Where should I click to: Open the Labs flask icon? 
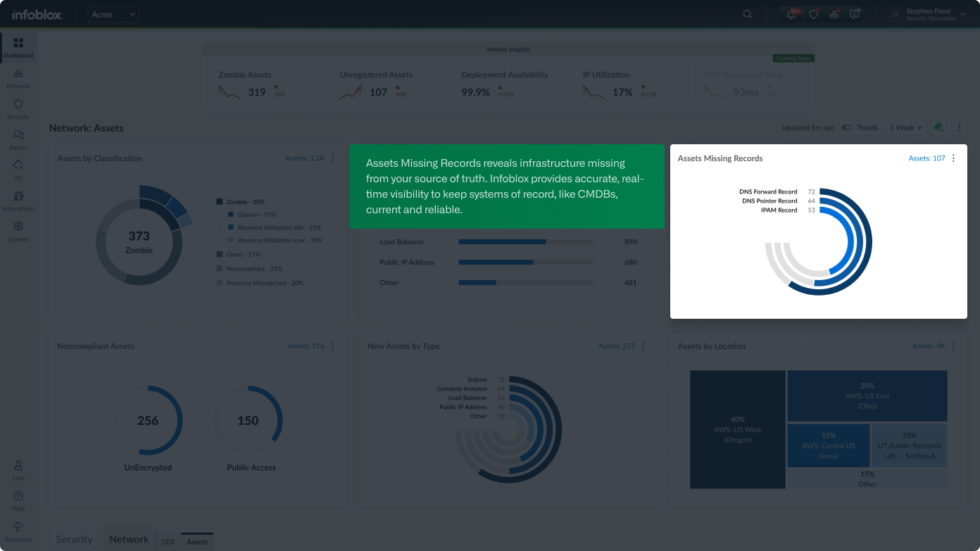coord(18,469)
